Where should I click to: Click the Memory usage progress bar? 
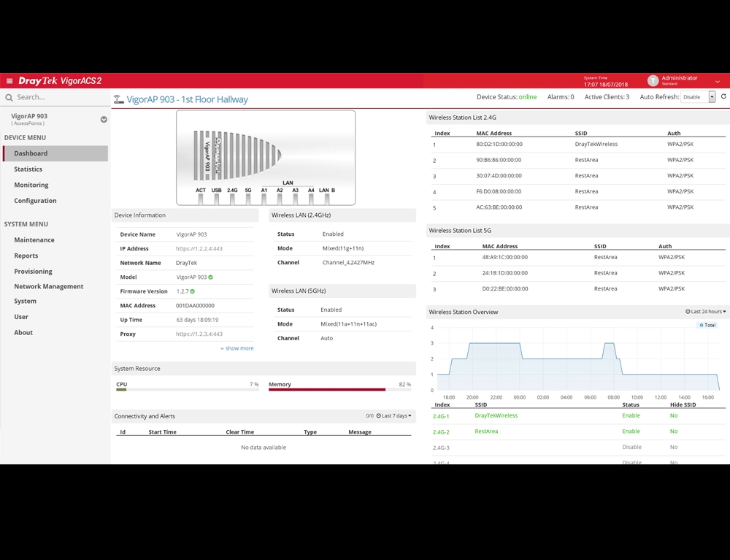point(340,390)
